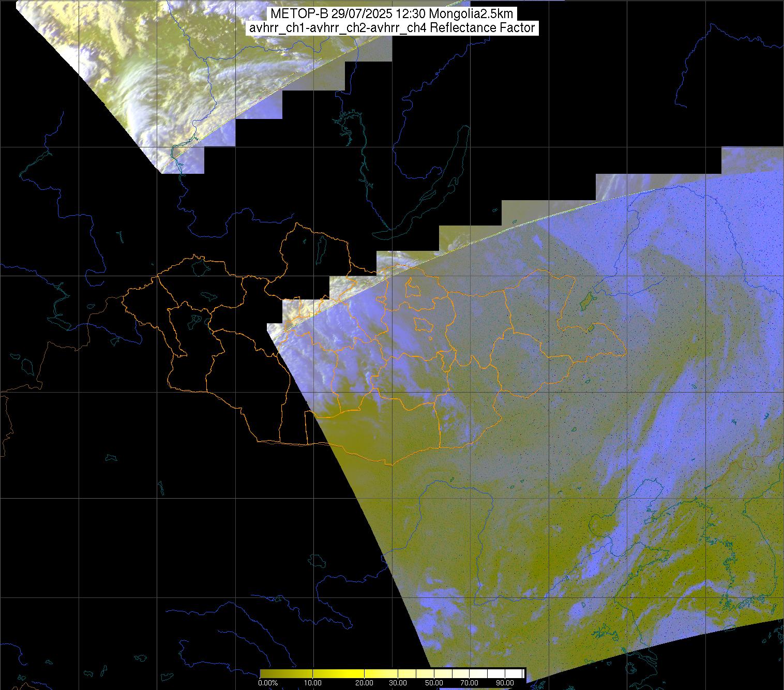Image resolution: width=784 pixels, height=690 pixels.
Task: Click the dark olive start of color bar
Action: tap(265, 673)
